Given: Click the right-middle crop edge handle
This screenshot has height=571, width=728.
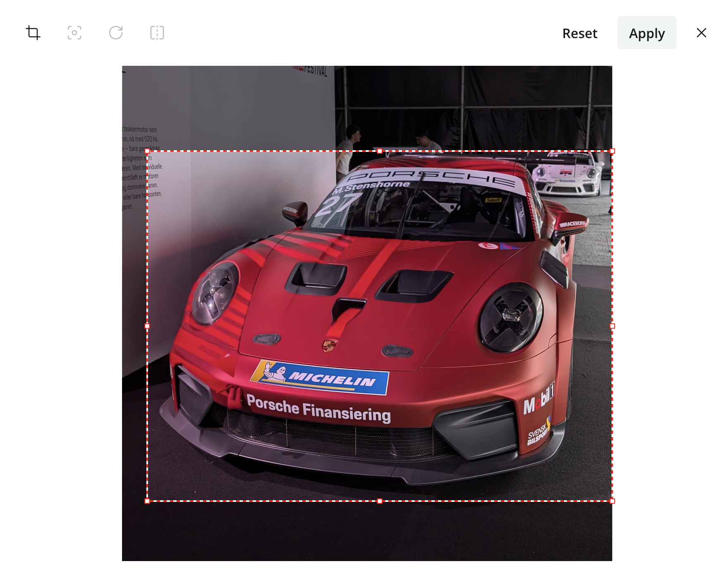Looking at the screenshot, I should tap(613, 326).
